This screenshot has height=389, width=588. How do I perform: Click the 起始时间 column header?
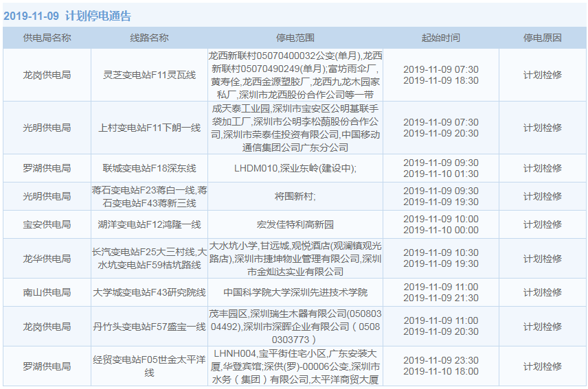point(440,38)
